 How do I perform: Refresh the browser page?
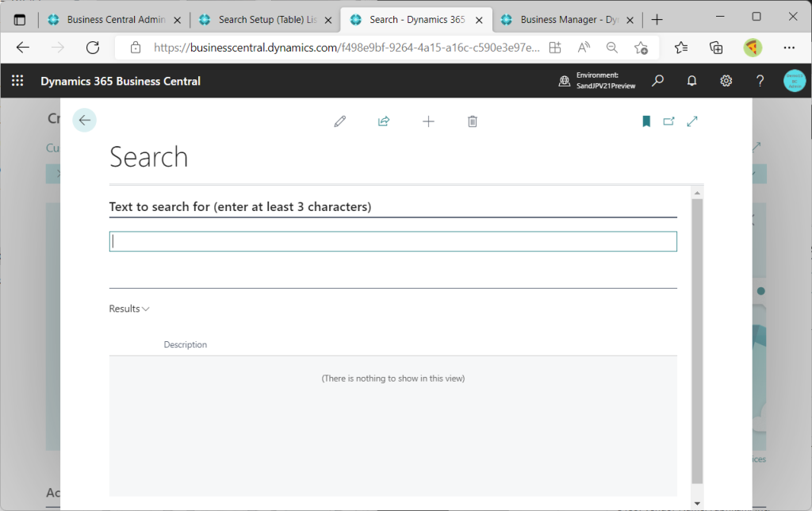pyautogui.click(x=93, y=48)
